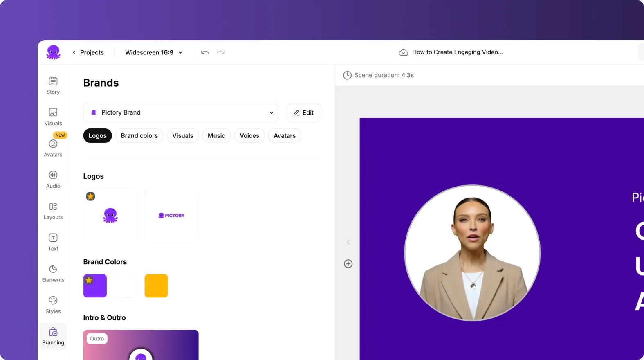Switch to the Avatars tab in Brands

click(285, 136)
